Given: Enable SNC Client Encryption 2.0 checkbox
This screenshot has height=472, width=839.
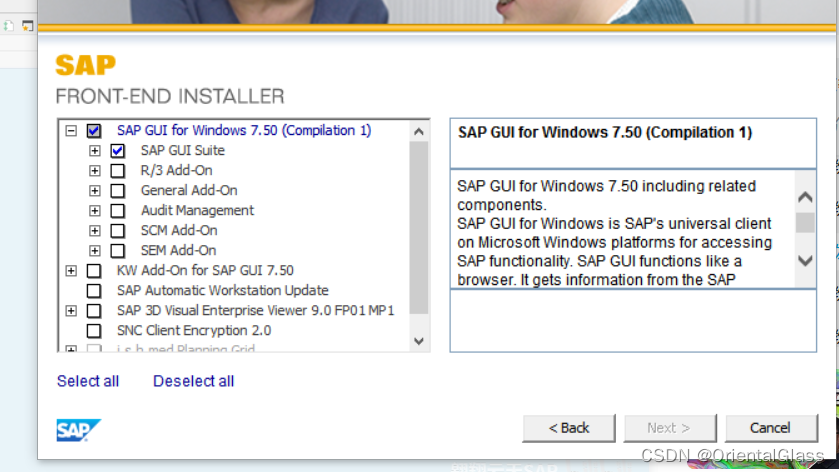Looking at the screenshot, I should point(94,331).
